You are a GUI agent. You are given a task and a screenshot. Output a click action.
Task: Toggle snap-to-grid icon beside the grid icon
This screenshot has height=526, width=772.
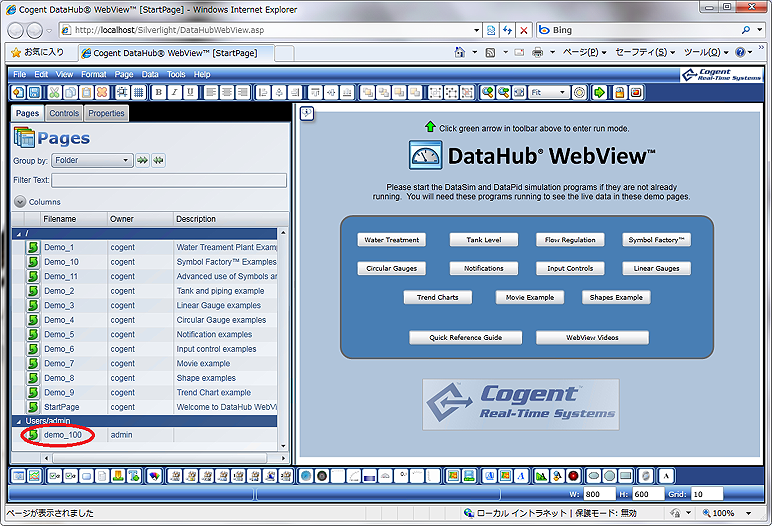pos(122,92)
